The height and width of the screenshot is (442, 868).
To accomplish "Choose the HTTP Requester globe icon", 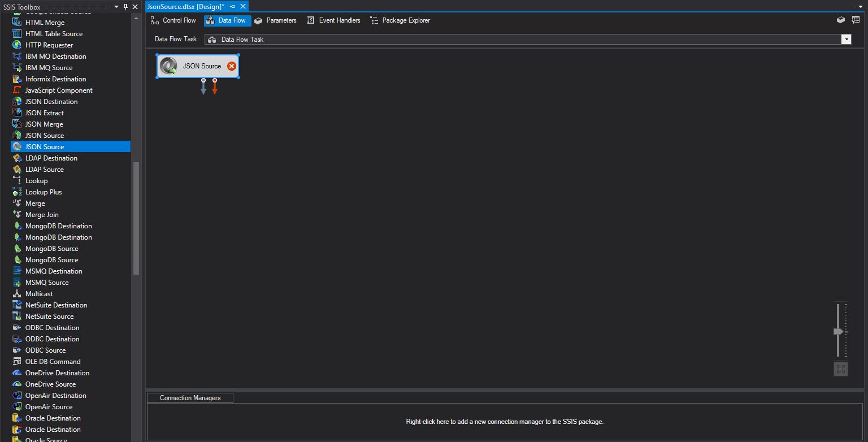I will coord(17,45).
